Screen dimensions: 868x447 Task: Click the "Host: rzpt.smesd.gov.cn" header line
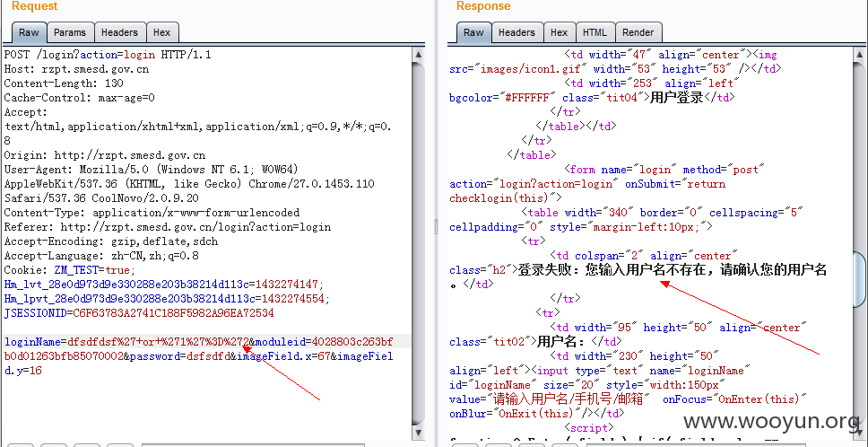click(x=76, y=69)
